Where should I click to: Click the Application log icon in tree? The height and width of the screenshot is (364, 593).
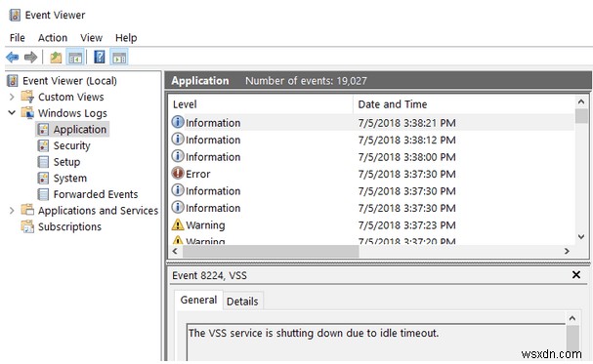pyautogui.click(x=43, y=129)
